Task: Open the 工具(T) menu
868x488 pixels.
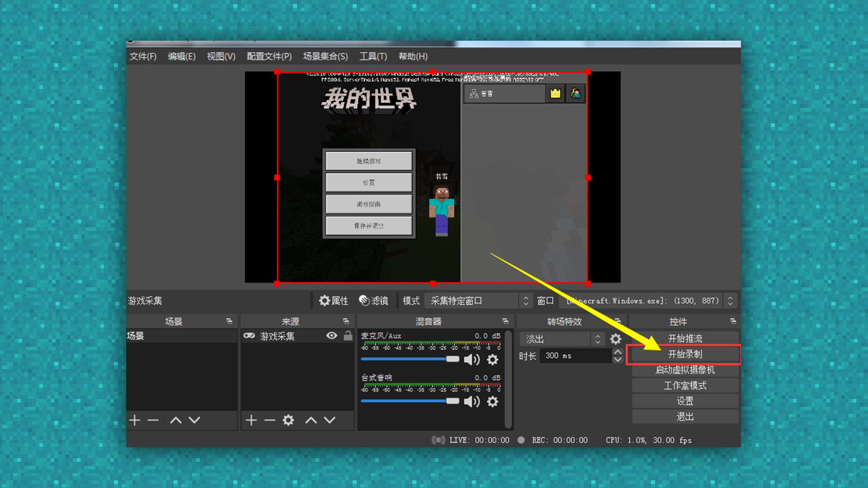Action: [x=373, y=56]
